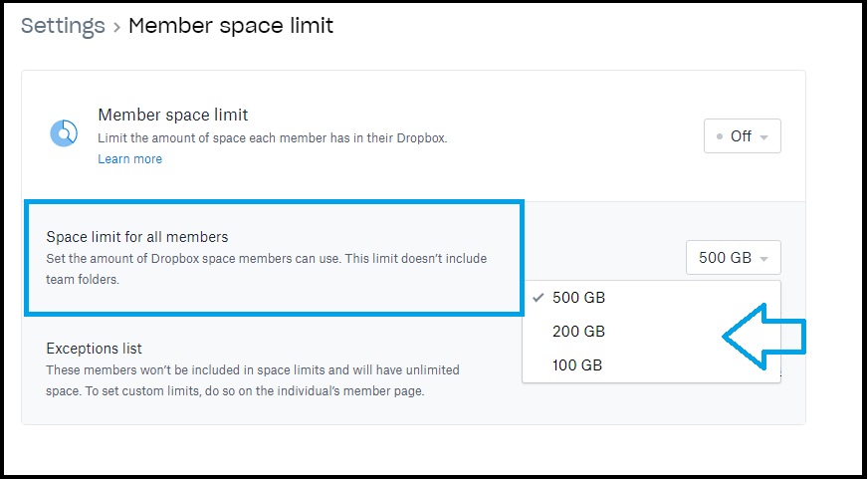
Task: Open the 500 GB space limit dropdown
Action: pyautogui.click(x=734, y=258)
